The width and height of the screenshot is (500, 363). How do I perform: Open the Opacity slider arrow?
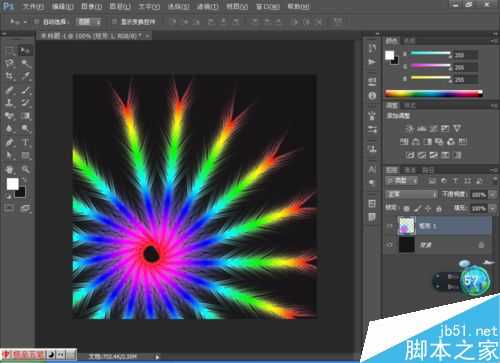tap(493, 195)
